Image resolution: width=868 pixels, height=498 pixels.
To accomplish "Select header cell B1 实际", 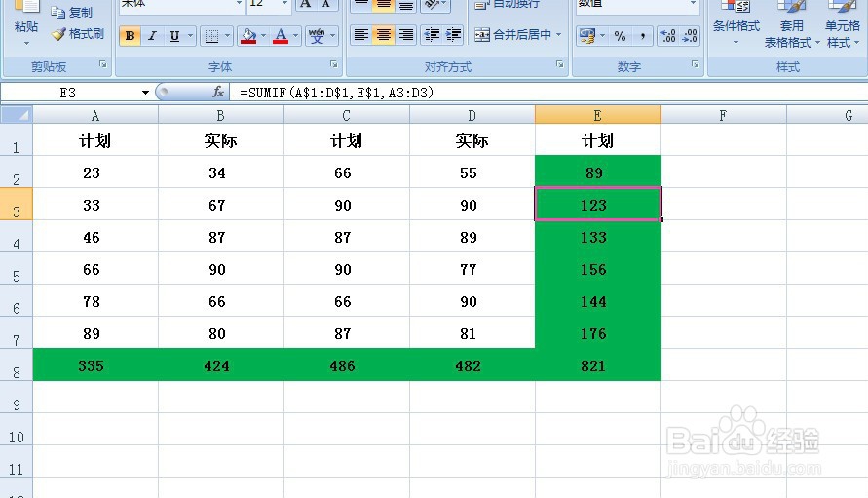I will [221, 139].
